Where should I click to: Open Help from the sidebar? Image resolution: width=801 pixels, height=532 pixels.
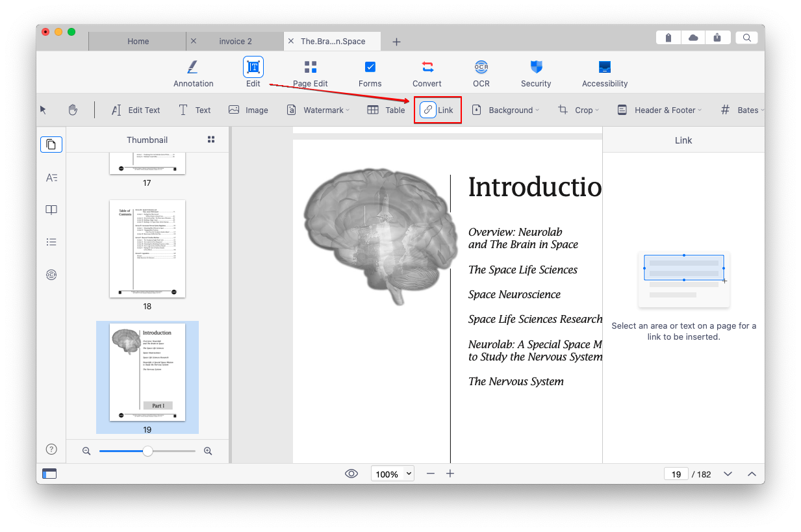click(51, 449)
